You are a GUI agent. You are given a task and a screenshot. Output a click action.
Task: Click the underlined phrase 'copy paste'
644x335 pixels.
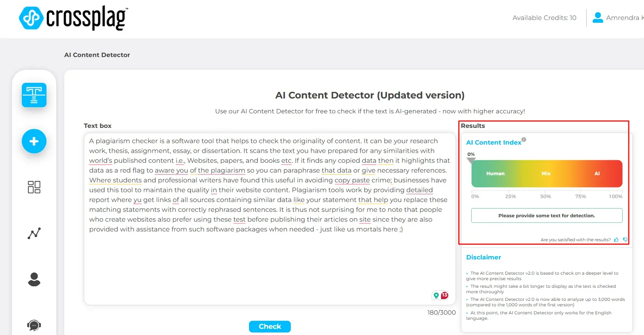coord(352,180)
